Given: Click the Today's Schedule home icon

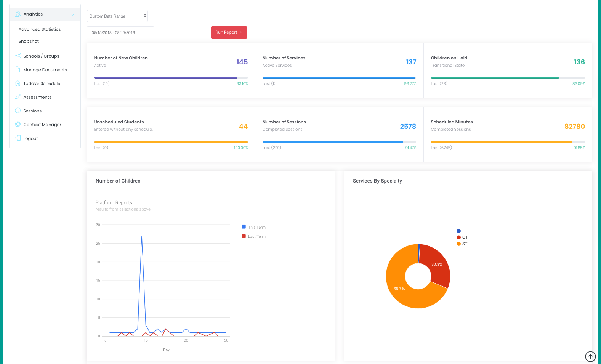Looking at the screenshot, I should click(18, 83).
